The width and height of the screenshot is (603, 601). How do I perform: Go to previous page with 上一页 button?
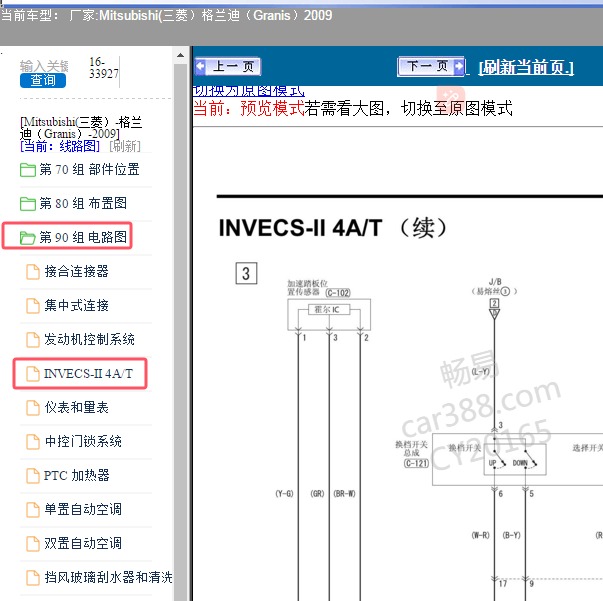[228, 67]
